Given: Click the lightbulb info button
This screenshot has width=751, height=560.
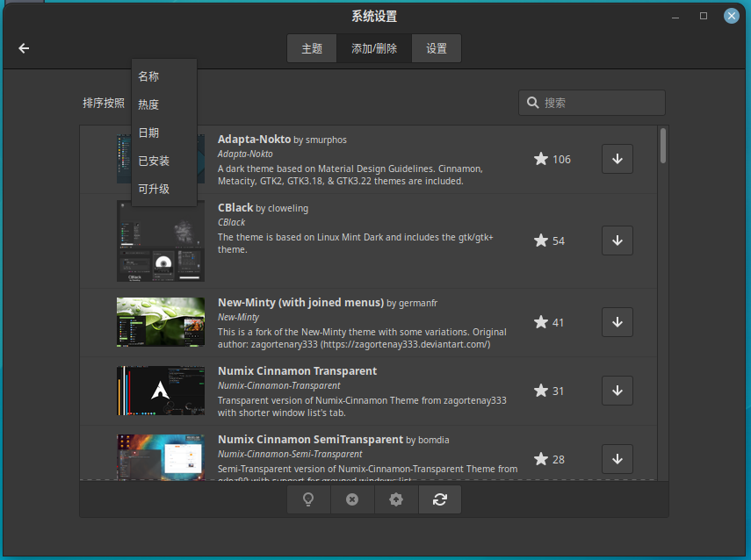Looking at the screenshot, I should [x=308, y=499].
